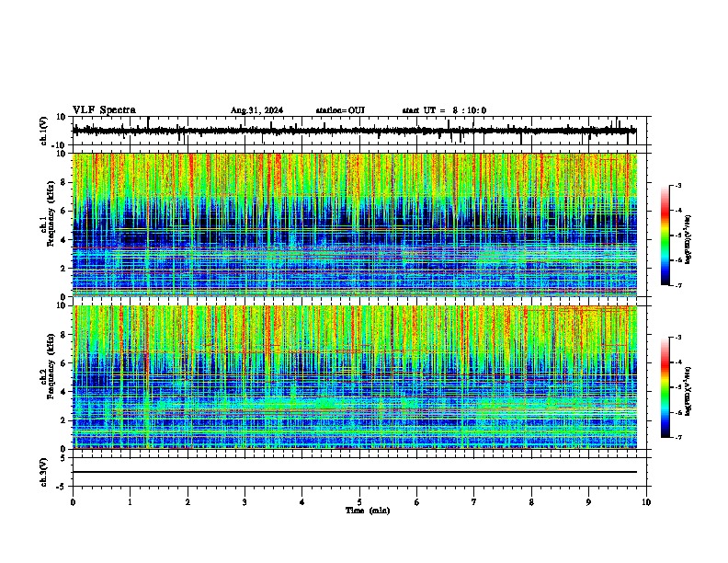Click inside the ch.1 frequency spectrogram
The image size is (728, 563).
pyautogui.click(x=355, y=224)
